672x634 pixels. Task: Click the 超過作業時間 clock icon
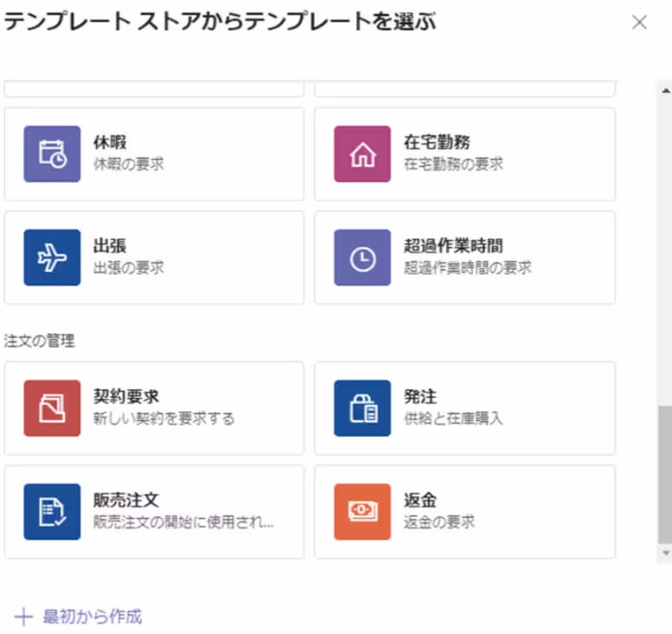[x=362, y=257]
